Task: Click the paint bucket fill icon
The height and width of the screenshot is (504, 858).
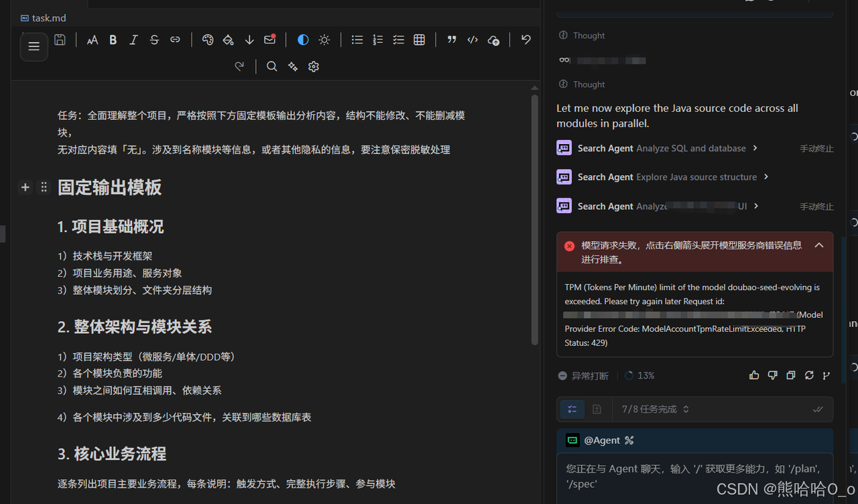Action: [229, 40]
